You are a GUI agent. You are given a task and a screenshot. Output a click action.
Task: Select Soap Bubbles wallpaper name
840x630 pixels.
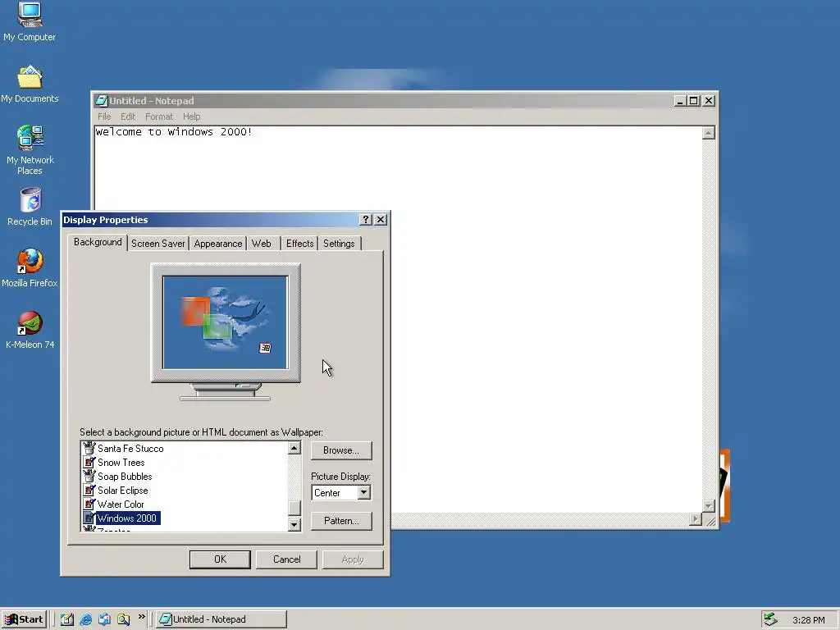pyautogui.click(x=125, y=477)
